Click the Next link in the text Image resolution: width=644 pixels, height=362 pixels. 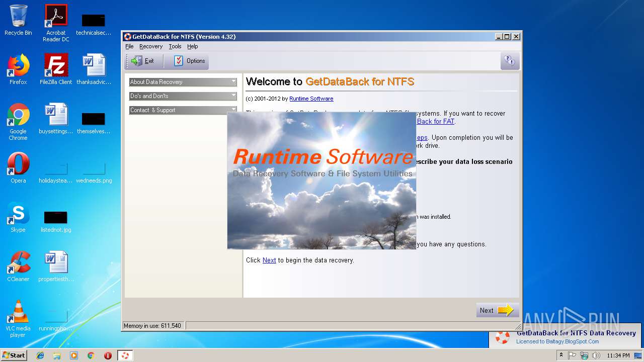click(x=269, y=260)
